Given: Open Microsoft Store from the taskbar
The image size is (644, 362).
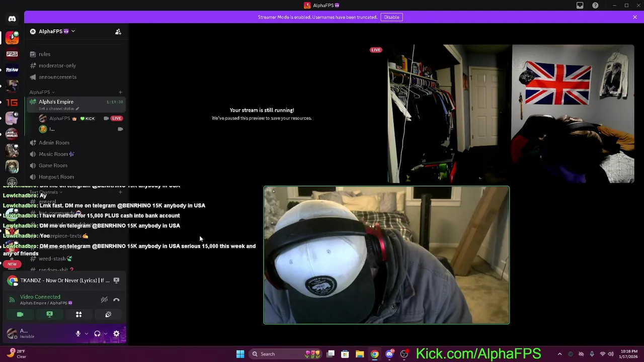Looking at the screenshot, I should point(345,354).
